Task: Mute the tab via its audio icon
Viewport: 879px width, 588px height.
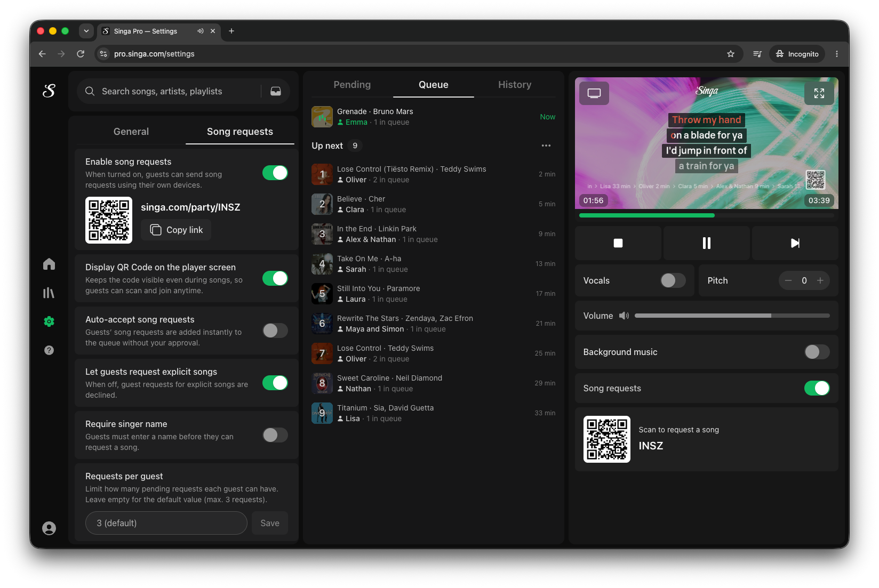Action: coord(201,31)
